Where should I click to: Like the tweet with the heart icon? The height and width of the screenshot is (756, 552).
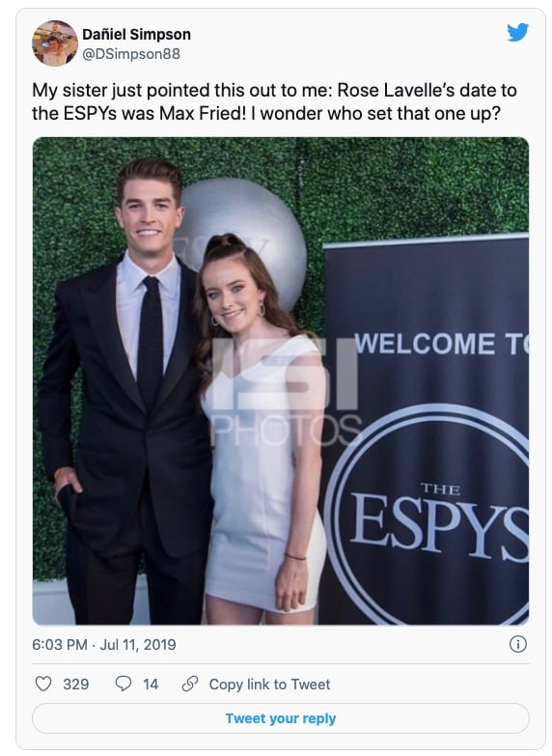point(43,684)
